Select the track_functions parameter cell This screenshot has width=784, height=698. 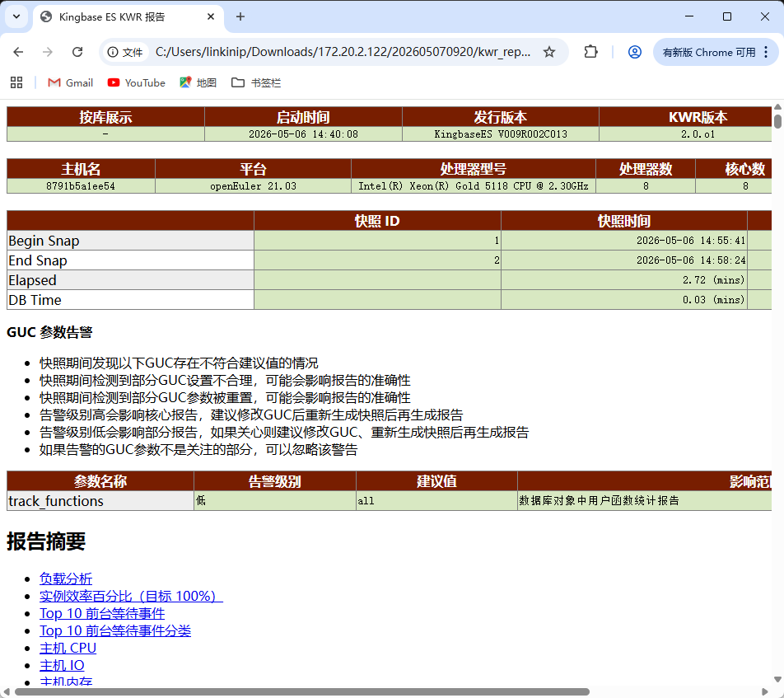coord(100,501)
